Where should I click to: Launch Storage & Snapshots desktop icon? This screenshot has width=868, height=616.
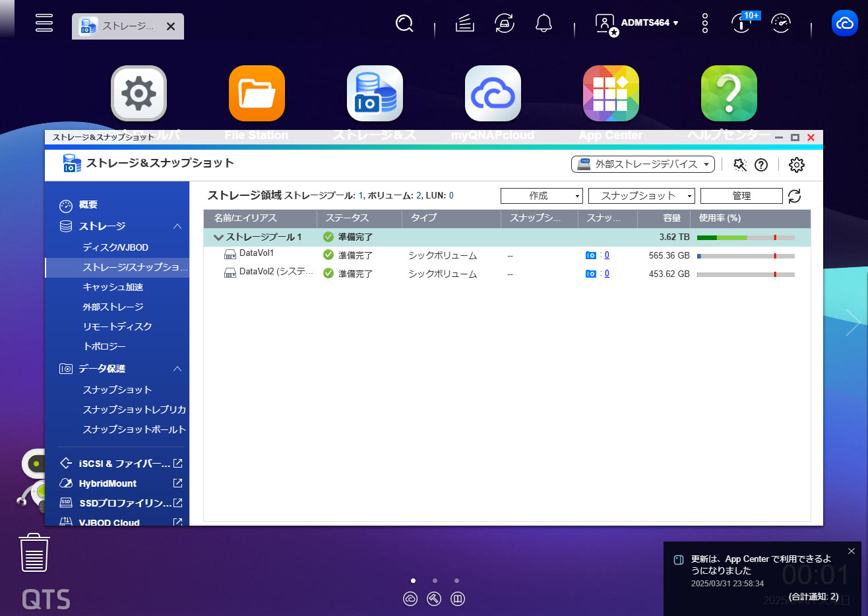tap(375, 94)
